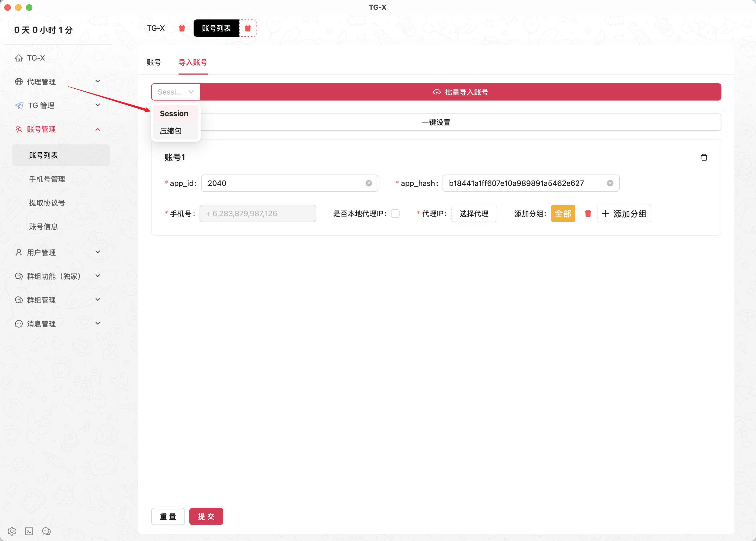Open the chat bubble icon at sidebar bottom
The width and height of the screenshot is (756, 541).
pyautogui.click(x=46, y=531)
